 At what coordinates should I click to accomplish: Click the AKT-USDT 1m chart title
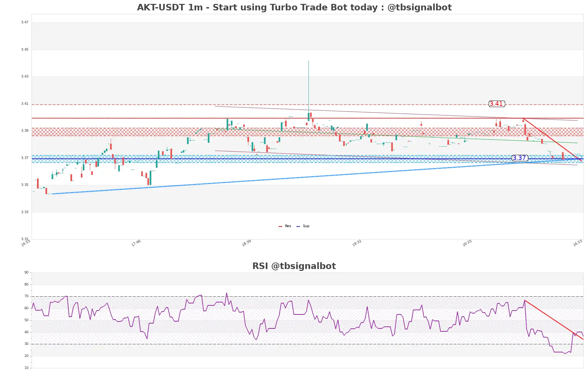pos(294,7)
